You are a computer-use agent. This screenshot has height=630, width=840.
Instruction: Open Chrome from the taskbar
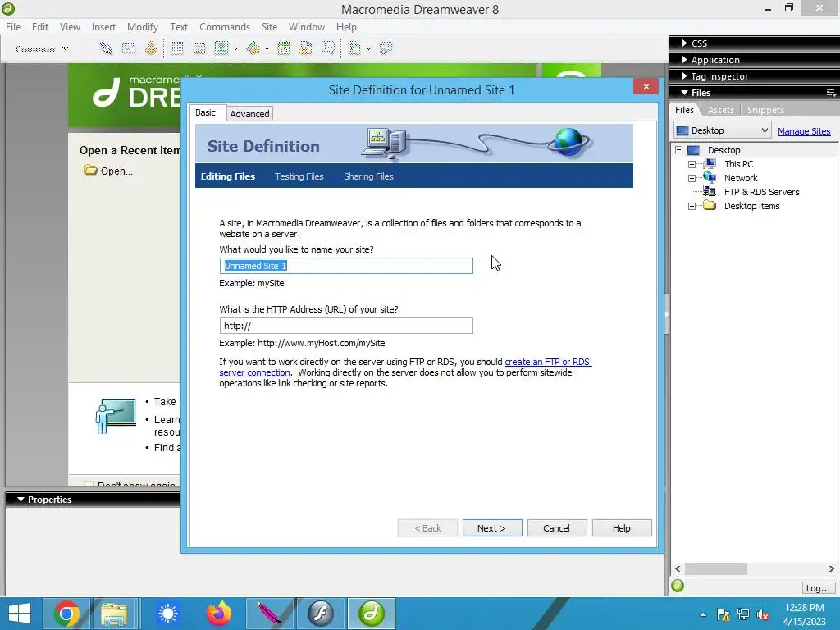point(66,614)
